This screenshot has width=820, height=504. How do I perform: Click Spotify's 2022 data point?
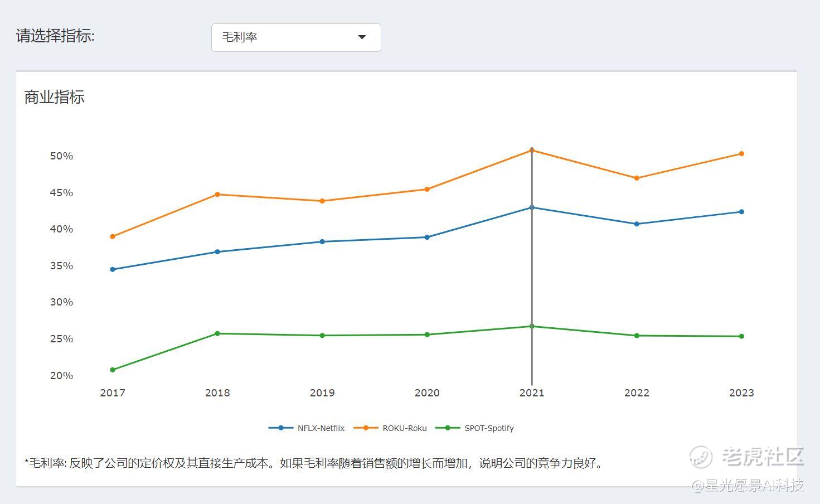[637, 336]
